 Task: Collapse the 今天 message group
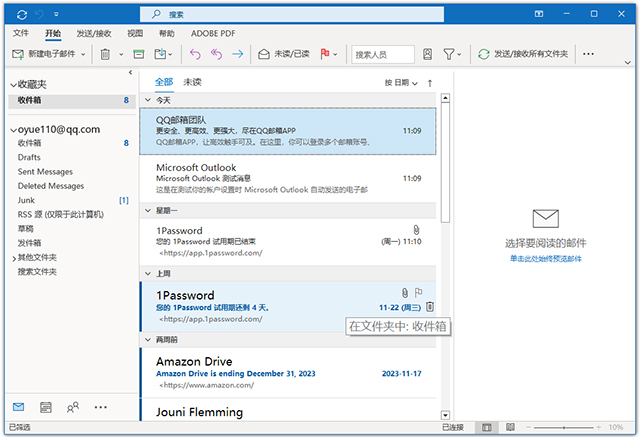148,100
